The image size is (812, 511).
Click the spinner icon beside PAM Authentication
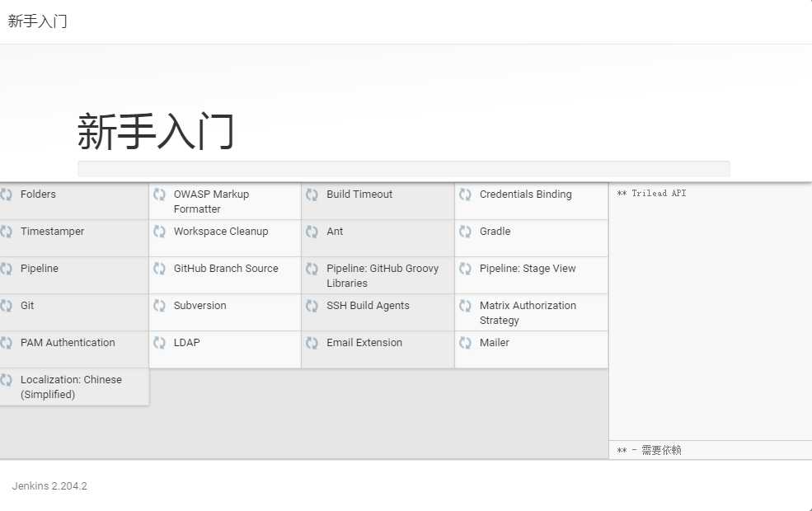pos(6,343)
